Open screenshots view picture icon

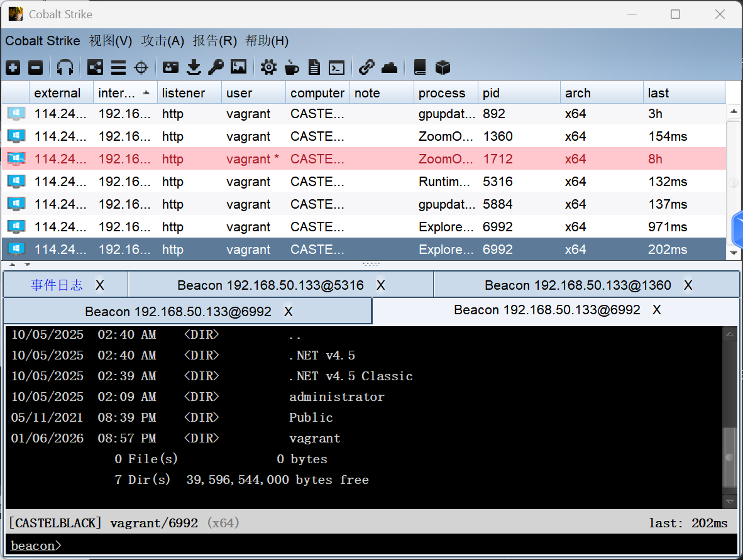coord(238,67)
